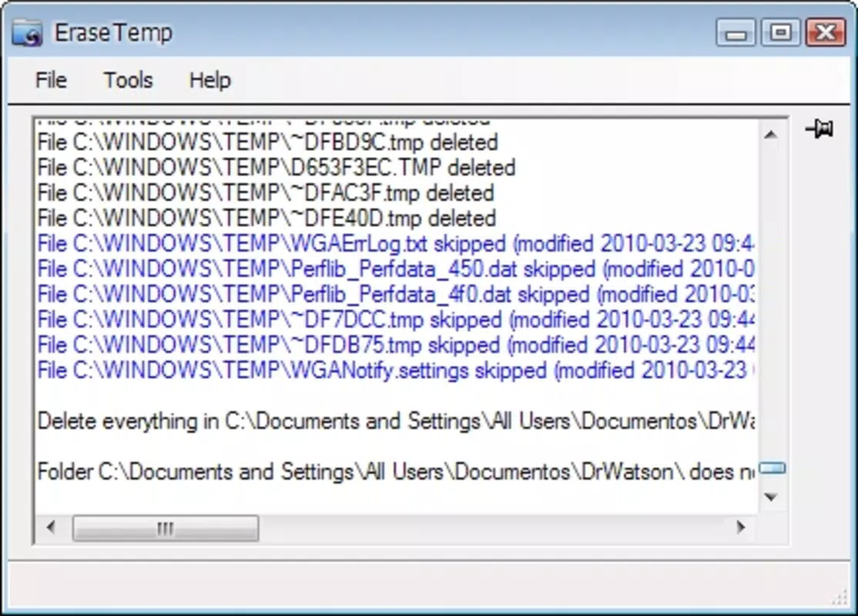Select the ~DFBD9C.tmp deleted log line
The width and height of the screenshot is (858, 616).
pyautogui.click(x=267, y=142)
